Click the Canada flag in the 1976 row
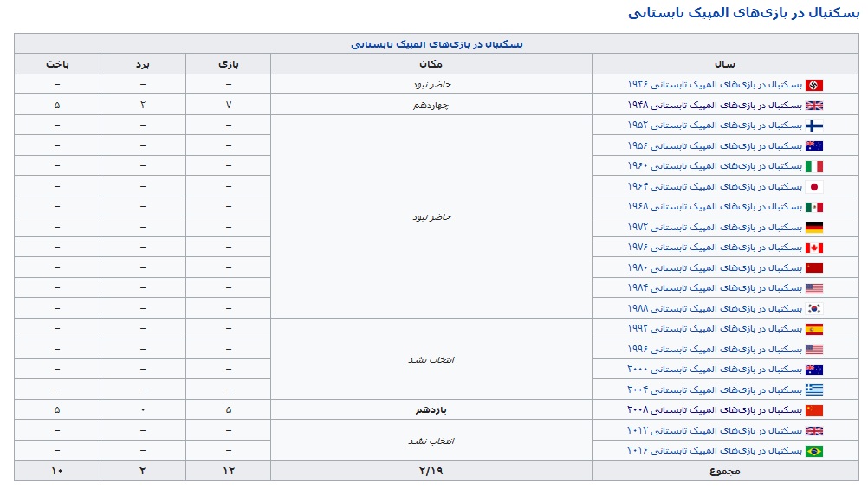 pos(813,248)
